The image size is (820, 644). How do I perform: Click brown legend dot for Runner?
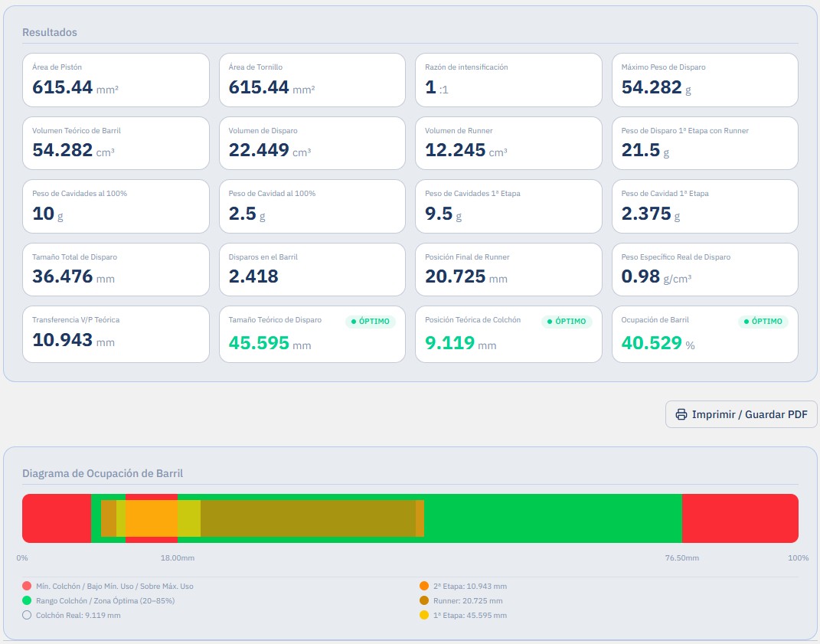pos(424,600)
